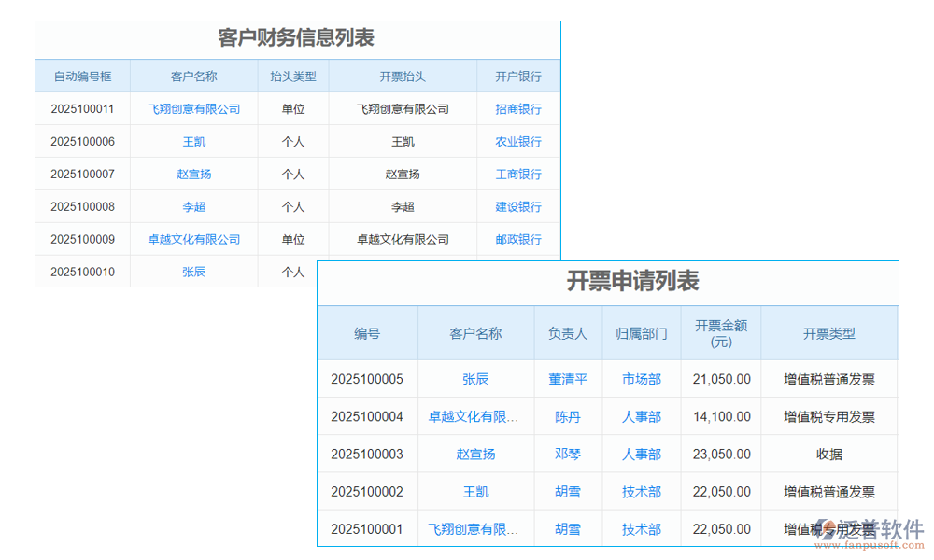Open 胡雪 link in row 2025100001

568,529
